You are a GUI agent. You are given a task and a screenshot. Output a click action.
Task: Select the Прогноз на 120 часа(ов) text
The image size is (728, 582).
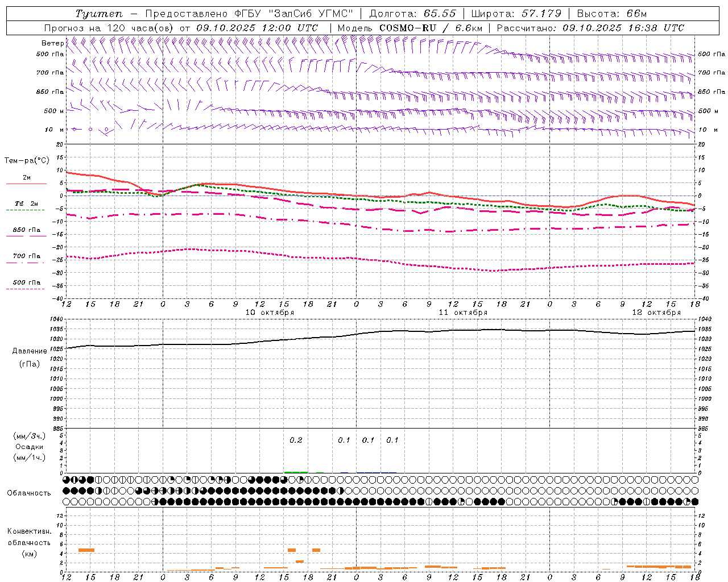pos(110,28)
